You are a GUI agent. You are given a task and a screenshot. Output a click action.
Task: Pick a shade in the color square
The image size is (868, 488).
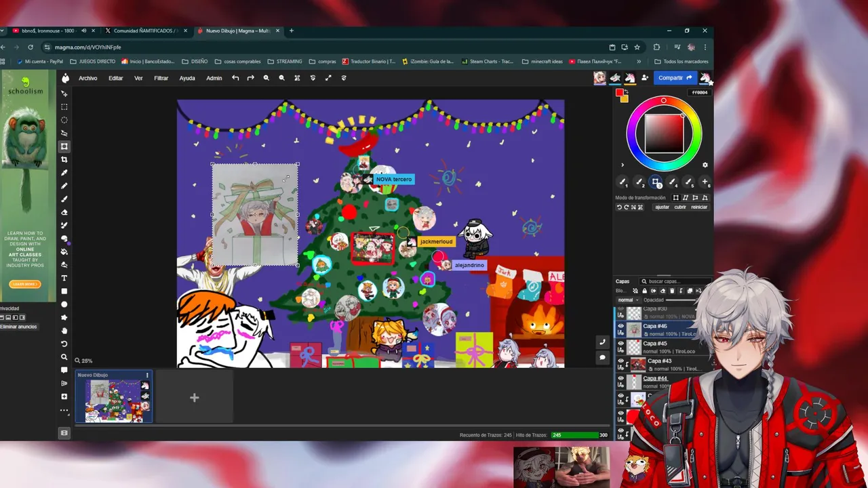pyautogui.click(x=664, y=134)
